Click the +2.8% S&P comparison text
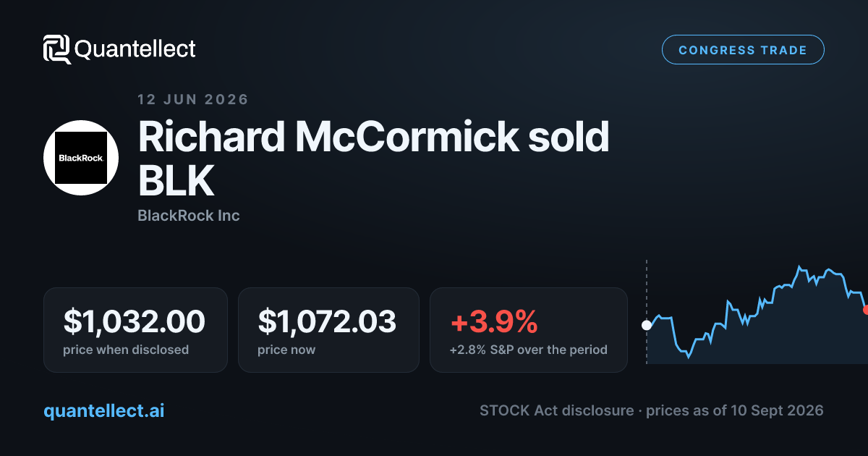Viewport: 868px width, 456px height. pyautogui.click(x=528, y=350)
